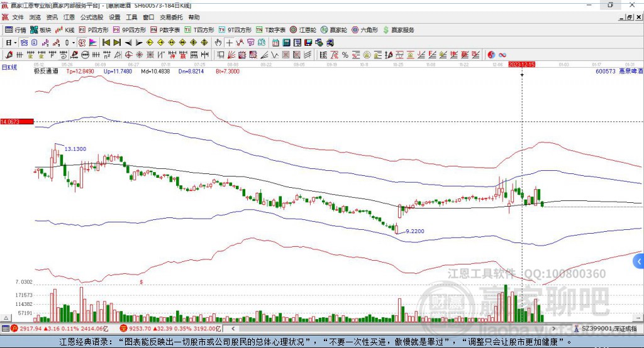Click the 日K线 period label
644x348 pixels.
tap(9, 67)
